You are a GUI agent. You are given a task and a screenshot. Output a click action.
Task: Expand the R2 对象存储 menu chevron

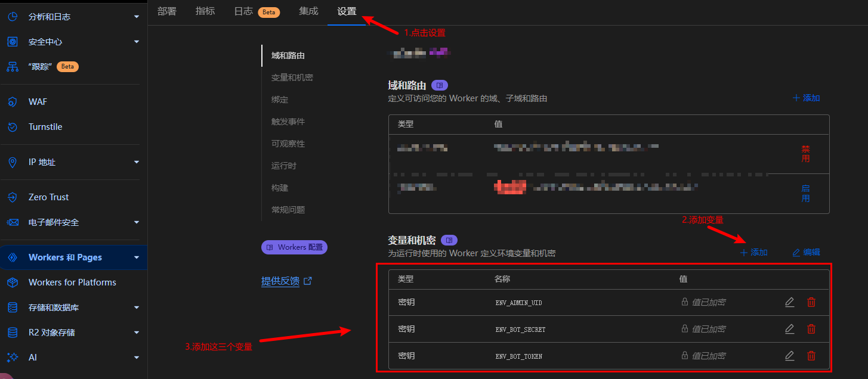pos(137,333)
